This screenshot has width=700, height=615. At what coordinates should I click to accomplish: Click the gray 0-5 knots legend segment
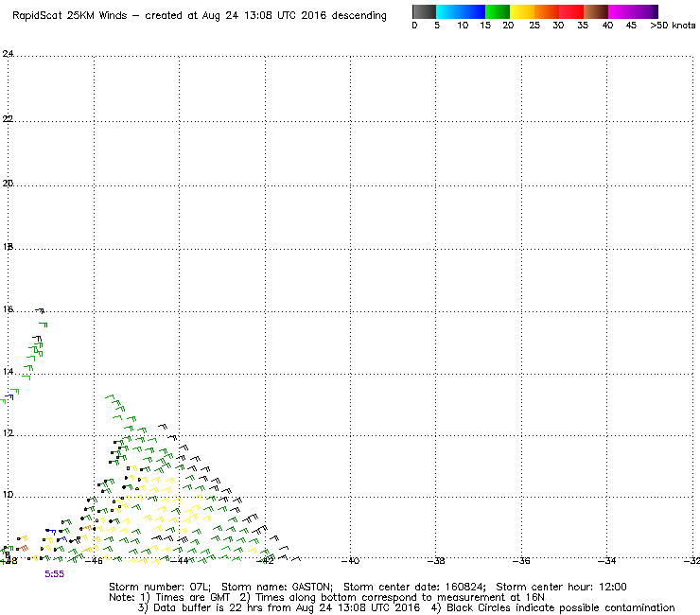[424, 11]
